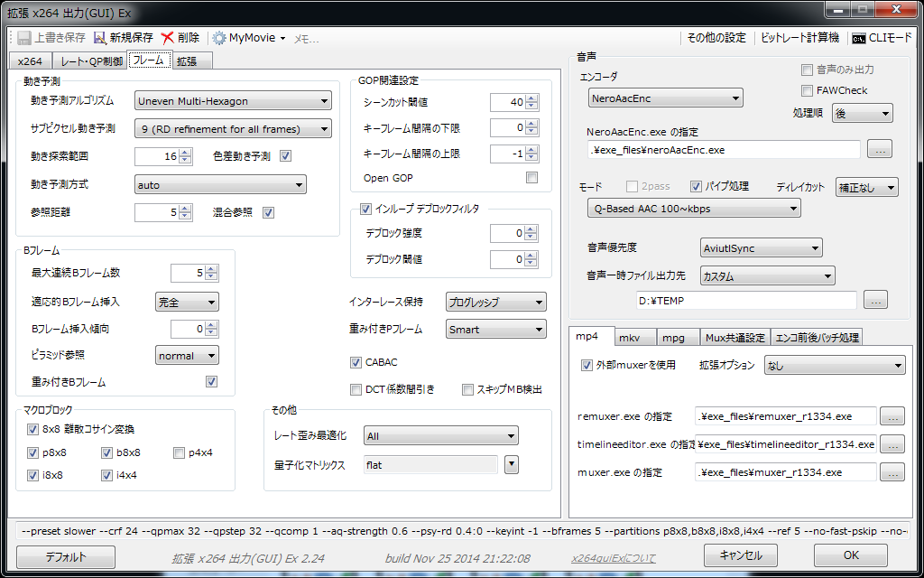924x578 pixels.
Task: Browse for muxer.exe file
Action: [x=892, y=471]
